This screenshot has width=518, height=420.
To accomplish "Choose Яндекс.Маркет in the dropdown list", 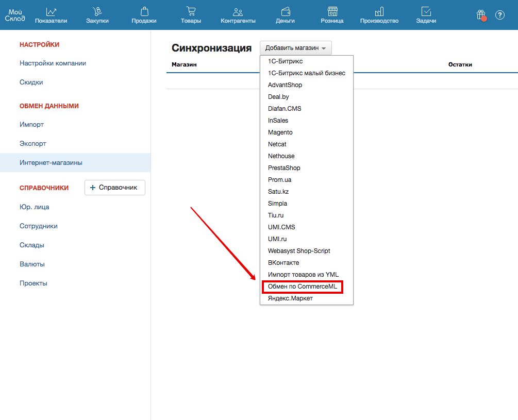I will (290, 298).
